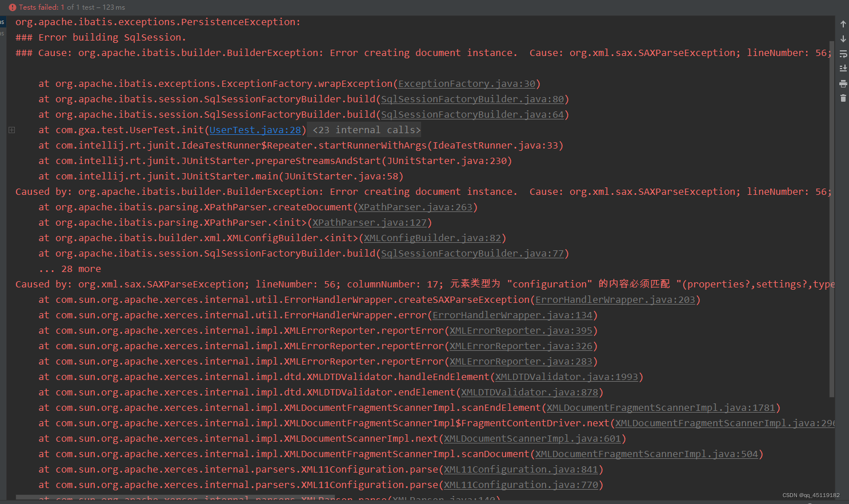
Task: Jump to next stack trace entry using down arrow
Action: 843,38
